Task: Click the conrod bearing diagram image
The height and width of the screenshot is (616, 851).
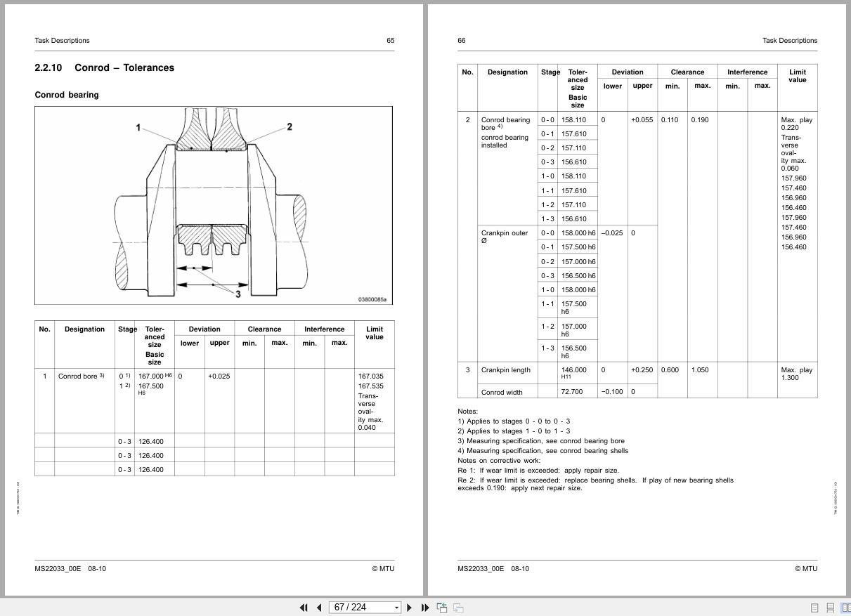Action: tap(214, 206)
